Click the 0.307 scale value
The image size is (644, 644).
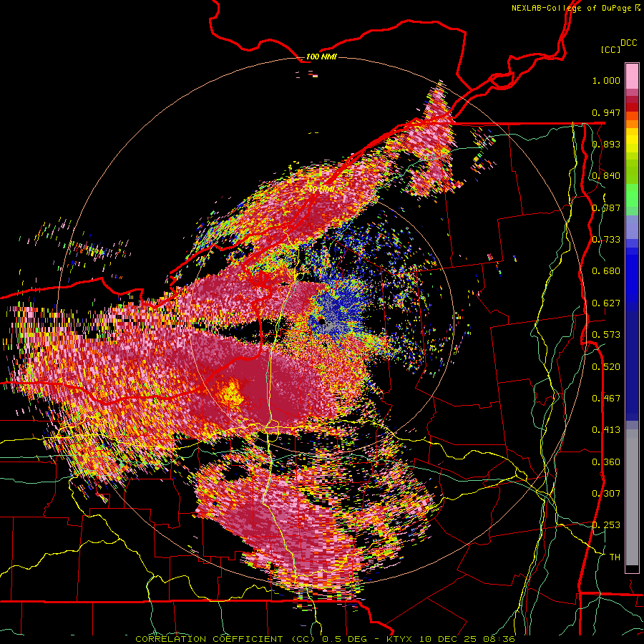606,494
